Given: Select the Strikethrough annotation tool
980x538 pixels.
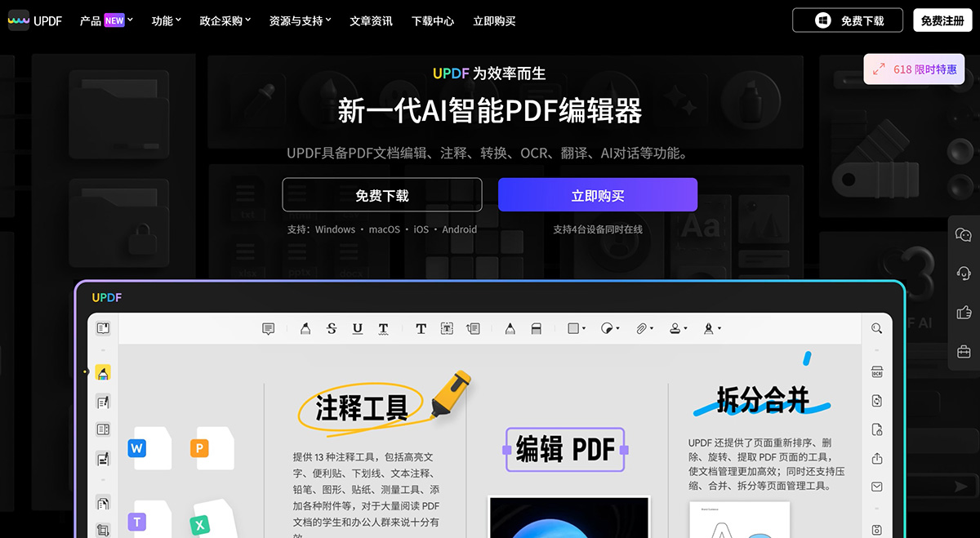Looking at the screenshot, I should [x=331, y=328].
